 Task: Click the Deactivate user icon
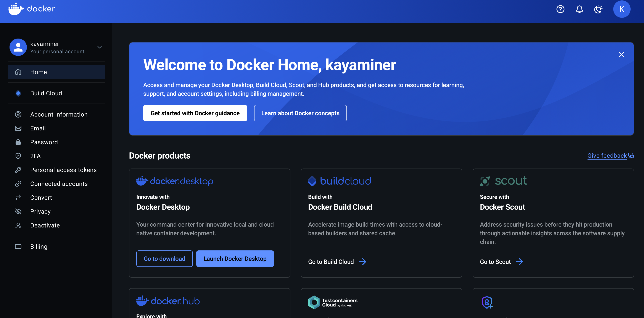18,226
